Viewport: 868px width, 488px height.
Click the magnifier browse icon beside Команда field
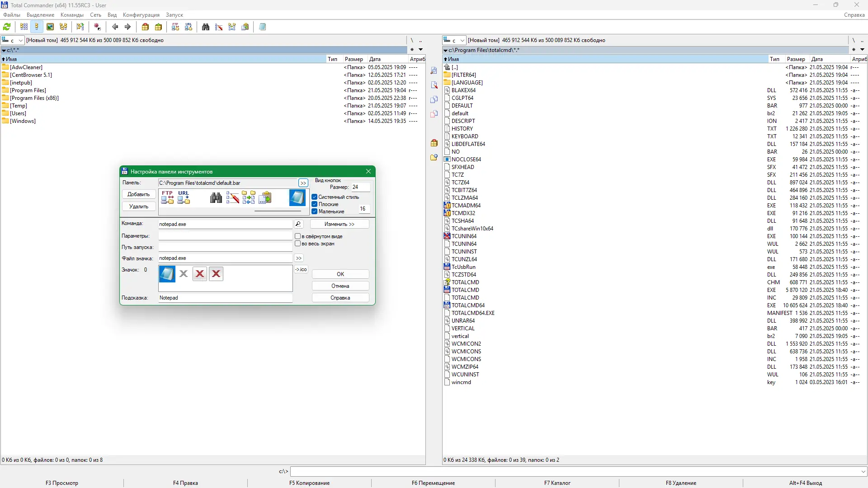pos(298,224)
